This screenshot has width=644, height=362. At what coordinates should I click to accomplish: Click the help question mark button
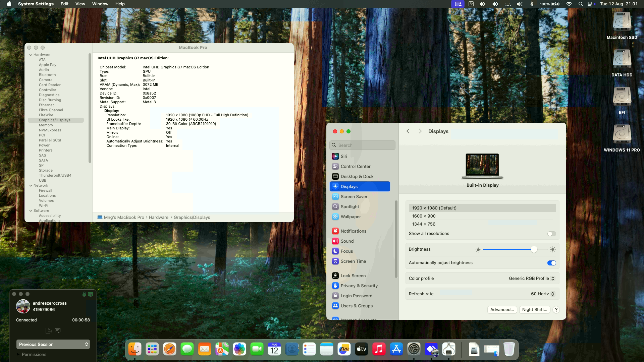click(556, 310)
